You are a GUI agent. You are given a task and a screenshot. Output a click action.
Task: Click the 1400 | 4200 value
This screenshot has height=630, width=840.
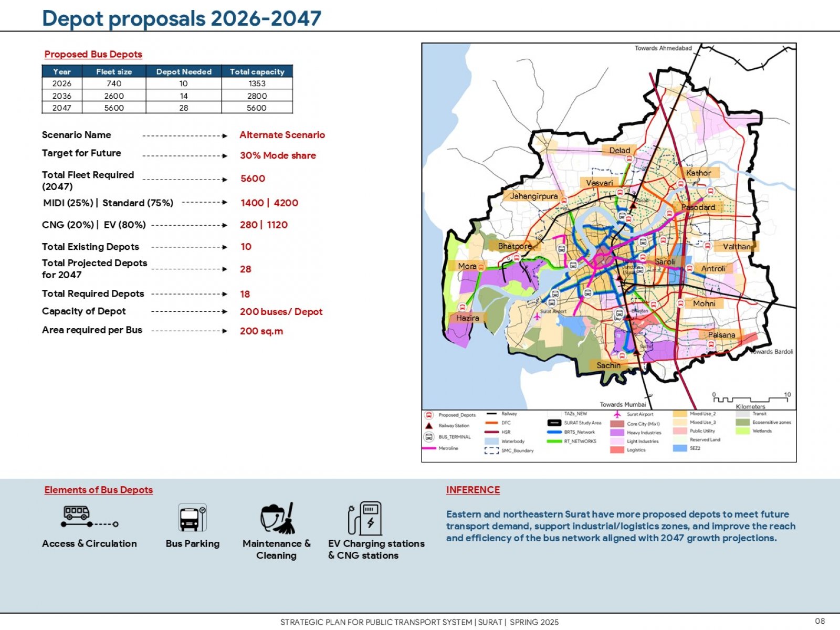(x=269, y=203)
